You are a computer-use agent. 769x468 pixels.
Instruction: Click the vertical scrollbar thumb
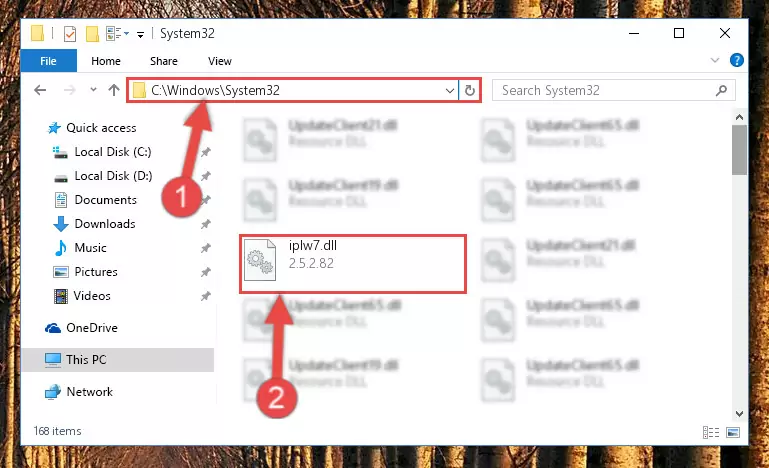(x=739, y=150)
